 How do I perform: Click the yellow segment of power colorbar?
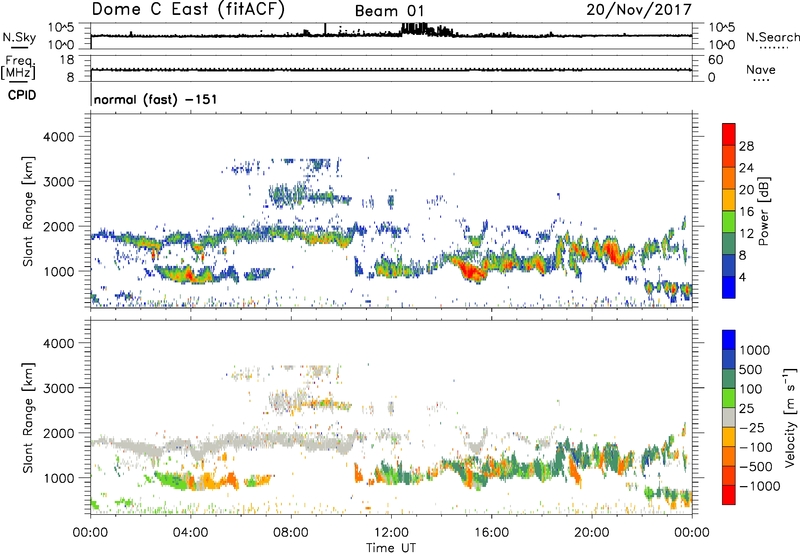pos(729,199)
